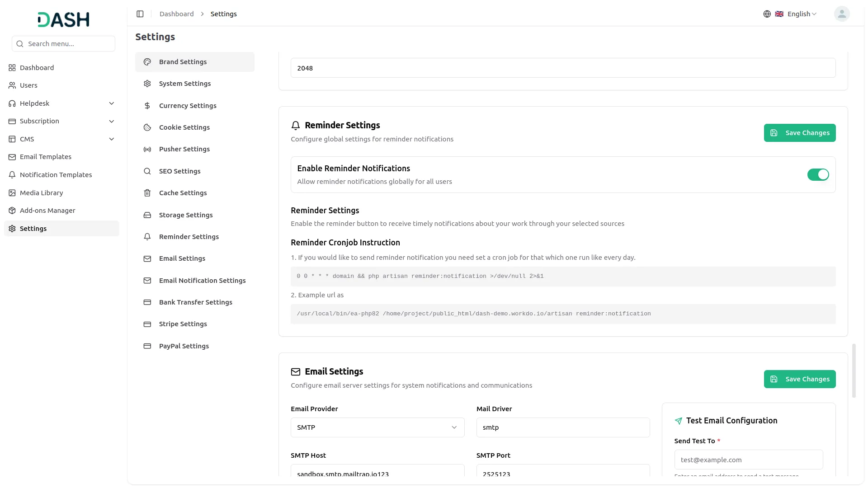
Task: Toggle the sidebar collapse button
Action: pyautogui.click(x=140, y=14)
